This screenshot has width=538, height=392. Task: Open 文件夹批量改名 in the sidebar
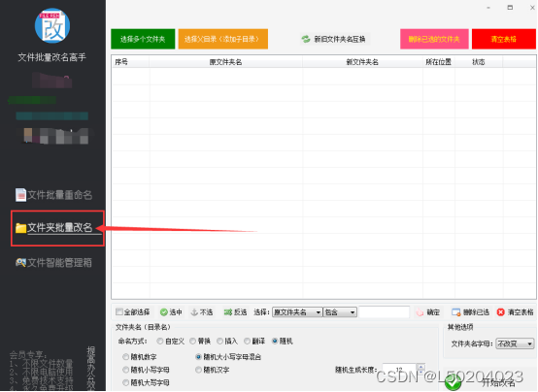pos(53,228)
